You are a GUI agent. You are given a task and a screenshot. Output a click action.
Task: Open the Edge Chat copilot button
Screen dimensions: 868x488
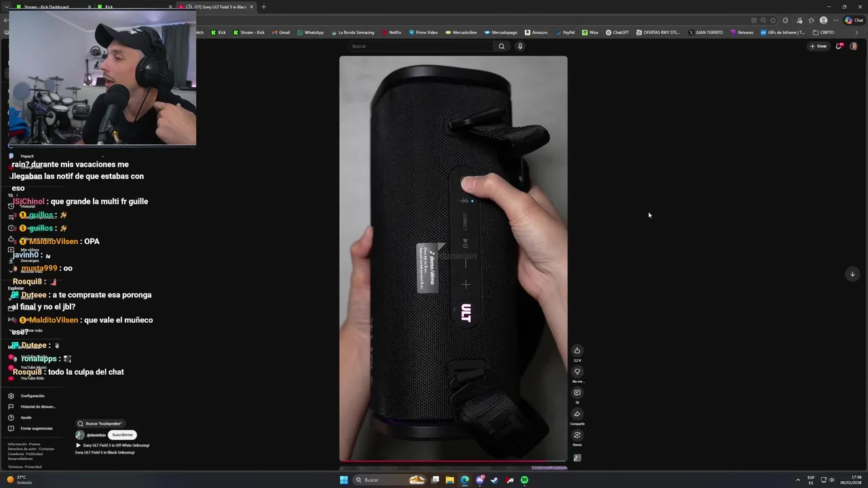(854, 20)
